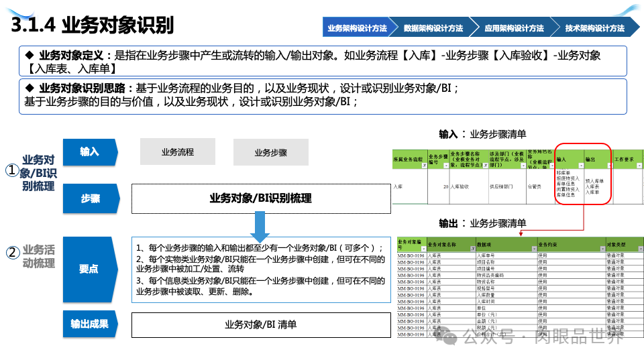Click key point 3 about 信息类业务对象
Screen dimensions: 644x362
point(260,286)
